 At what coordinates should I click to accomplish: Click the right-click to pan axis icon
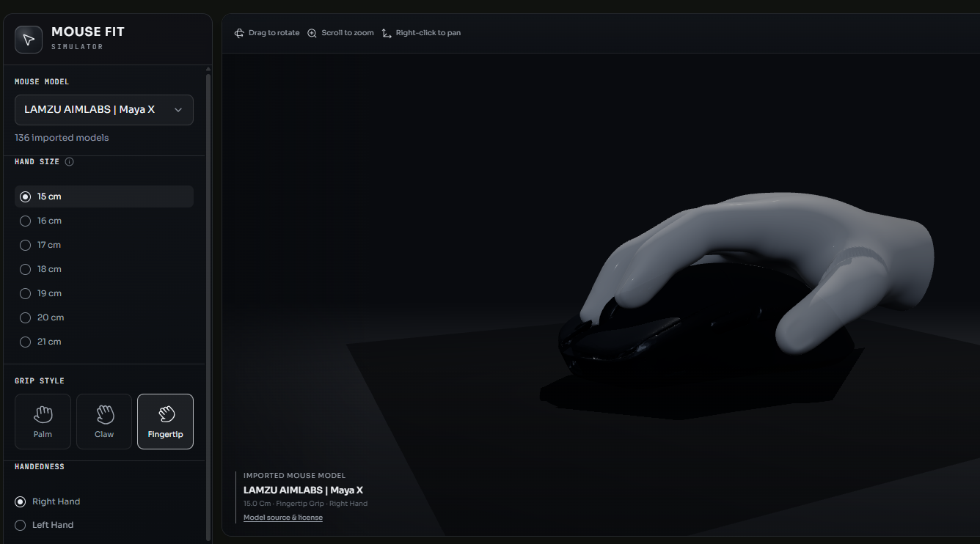click(387, 33)
